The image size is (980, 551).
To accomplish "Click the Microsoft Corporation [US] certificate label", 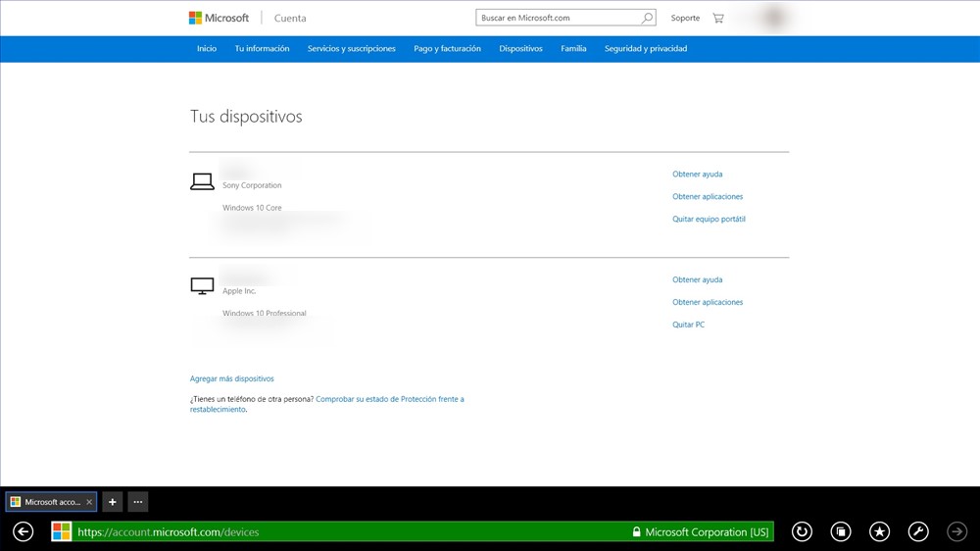I will coord(707,531).
